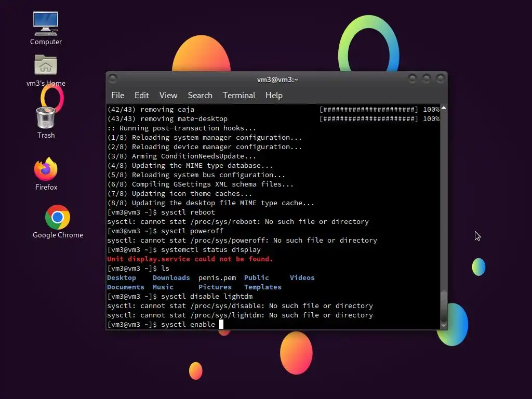The image size is (532, 399).
Task: Open the terminal File menu
Action: (118, 96)
